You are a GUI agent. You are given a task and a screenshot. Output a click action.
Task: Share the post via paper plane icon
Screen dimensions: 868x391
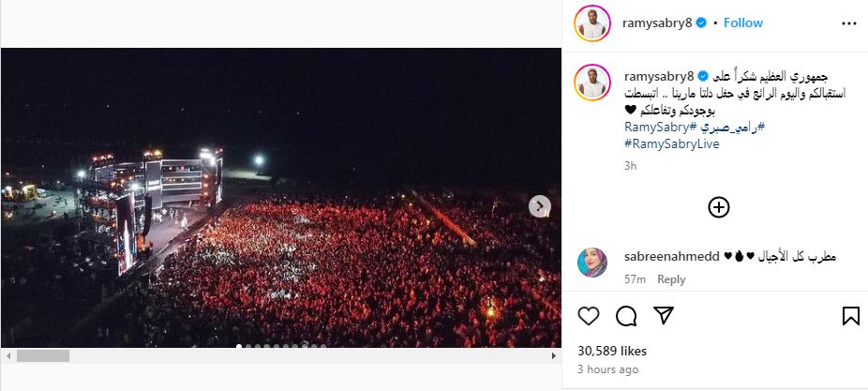coord(663,316)
